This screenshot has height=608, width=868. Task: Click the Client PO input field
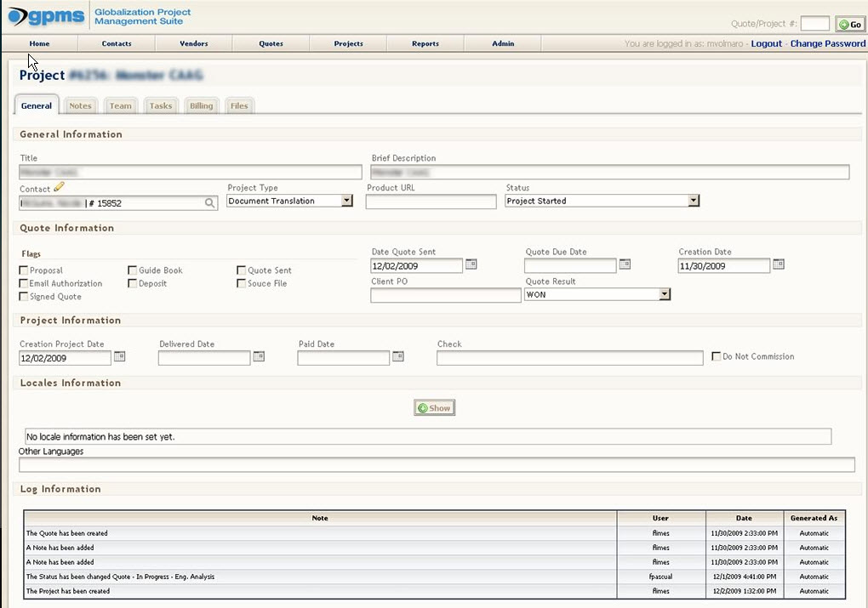445,295
